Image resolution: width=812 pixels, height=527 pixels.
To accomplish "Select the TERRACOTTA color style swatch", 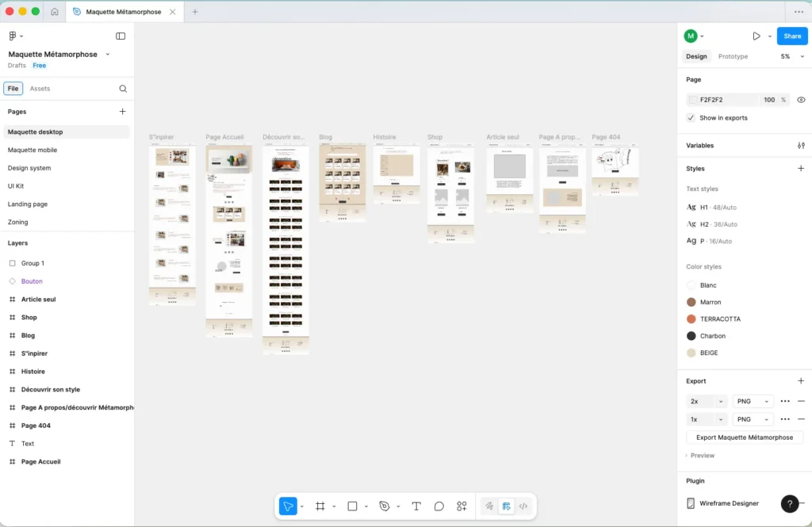I will [x=691, y=319].
